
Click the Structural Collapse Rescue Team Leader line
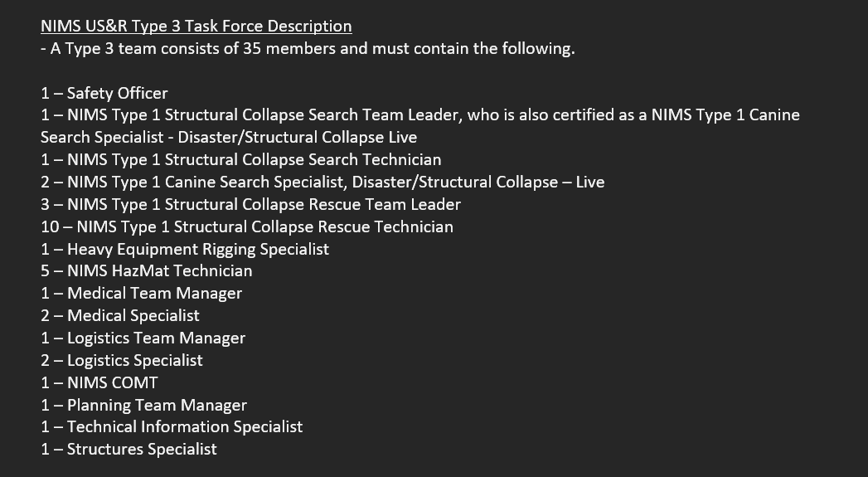click(x=250, y=204)
